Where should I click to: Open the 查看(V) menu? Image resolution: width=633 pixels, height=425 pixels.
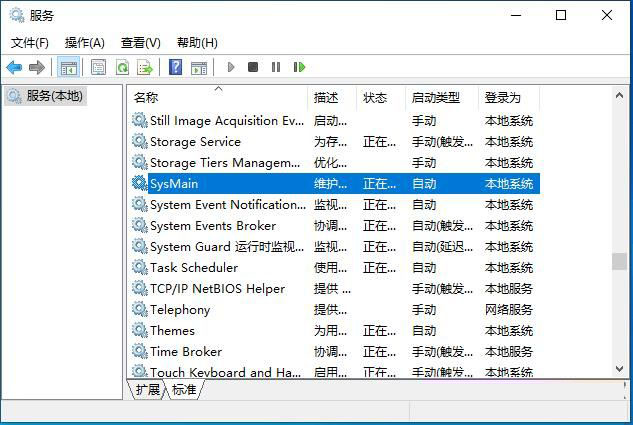tap(140, 43)
